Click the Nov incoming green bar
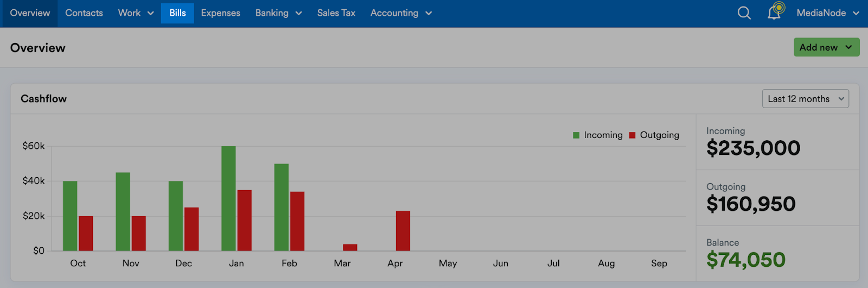Image resolution: width=868 pixels, height=288 pixels. [x=123, y=211]
